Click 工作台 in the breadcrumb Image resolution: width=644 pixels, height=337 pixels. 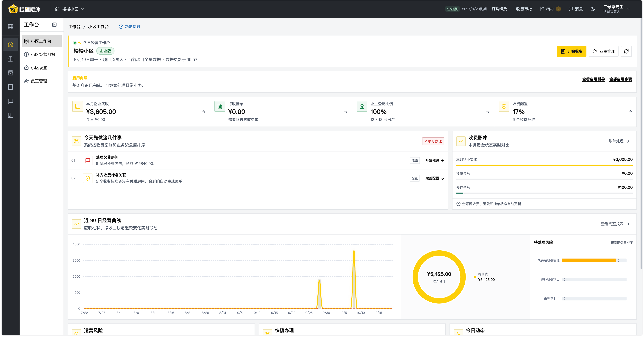[x=74, y=27]
